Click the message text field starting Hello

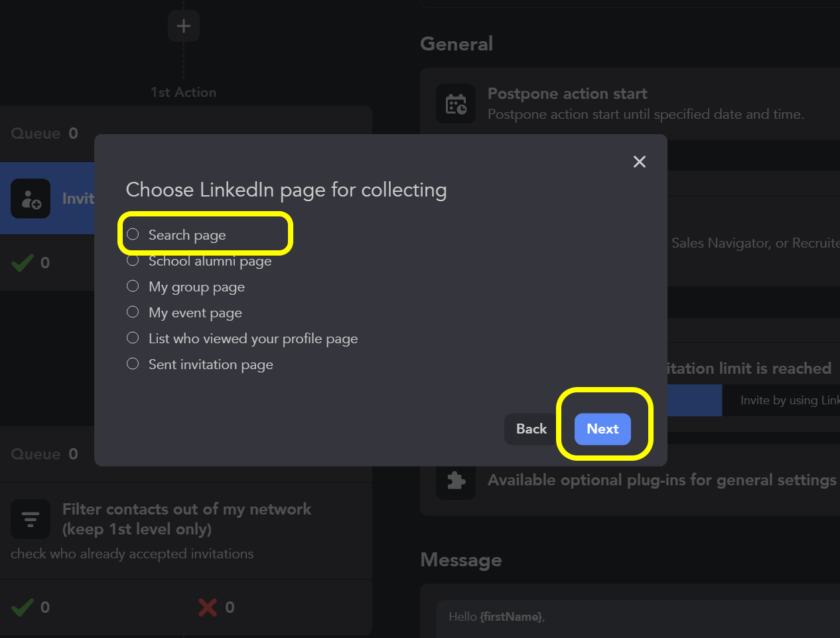coord(637,617)
